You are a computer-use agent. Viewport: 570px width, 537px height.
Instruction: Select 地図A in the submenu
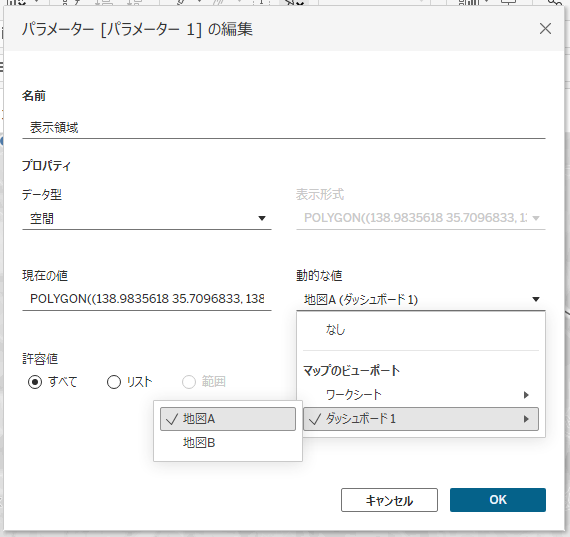pos(228,419)
